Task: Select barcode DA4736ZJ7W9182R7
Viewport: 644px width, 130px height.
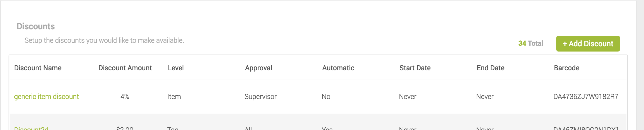Action: [586, 97]
